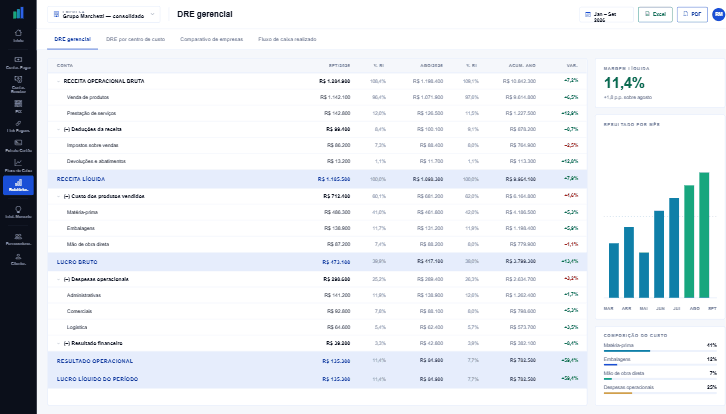726x414 pixels.
Task: Select the Devoluções e abatimentos row
Action: 317,161
